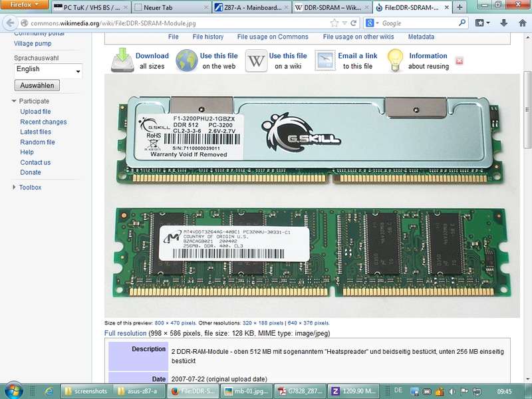Switch to the mb-01.jpg taskbar window
The height and width of the screenshot is (399, 532).
(x=246, y=391)
